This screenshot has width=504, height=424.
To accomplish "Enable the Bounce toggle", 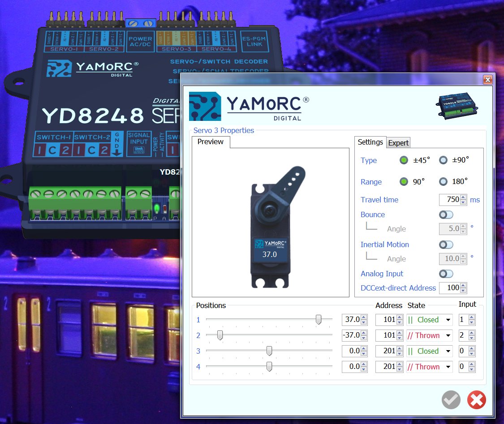I will (x=446, y=214).
